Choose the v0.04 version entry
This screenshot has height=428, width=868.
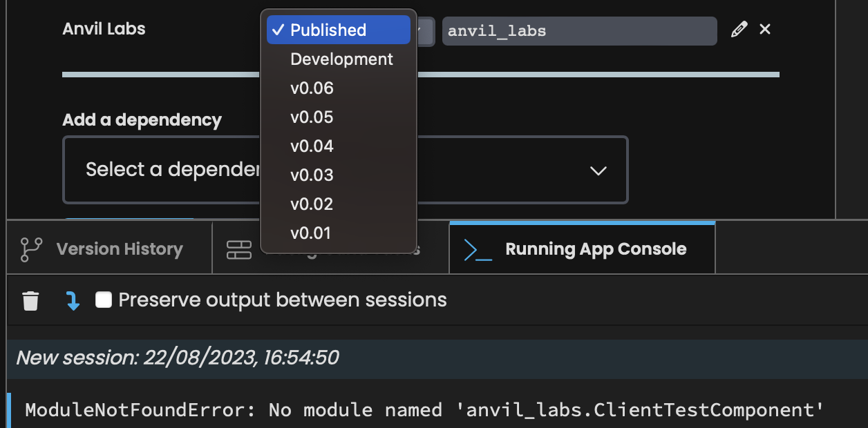tap(312, 146)
